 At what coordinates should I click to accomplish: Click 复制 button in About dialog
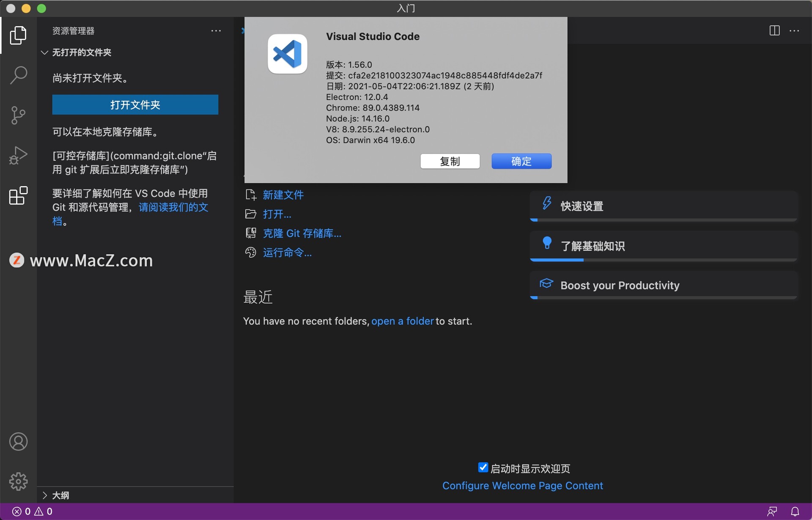pos(450,161)
